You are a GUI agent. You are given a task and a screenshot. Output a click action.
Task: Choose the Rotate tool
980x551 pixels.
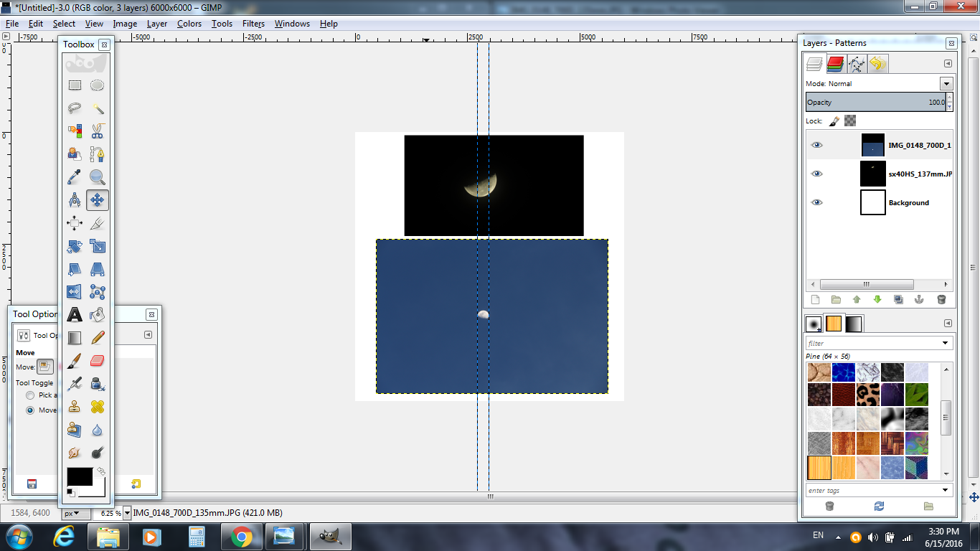[x=75, y=246]
